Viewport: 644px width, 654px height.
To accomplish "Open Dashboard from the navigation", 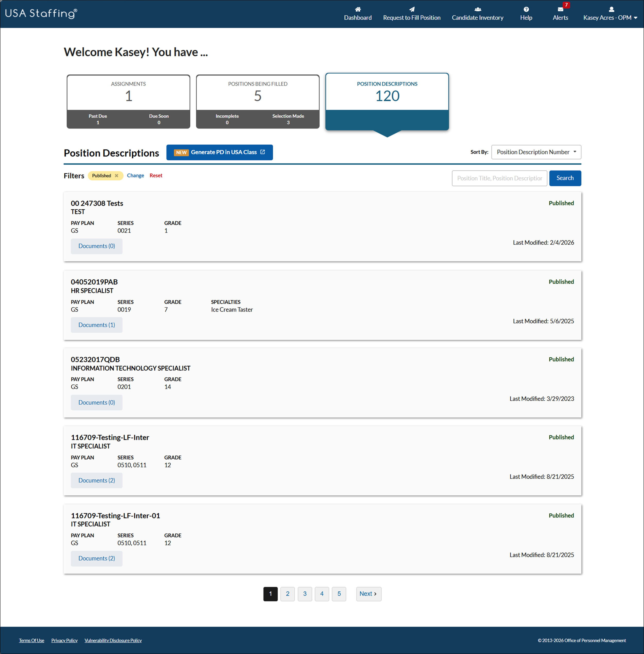I will click(358, 14).
